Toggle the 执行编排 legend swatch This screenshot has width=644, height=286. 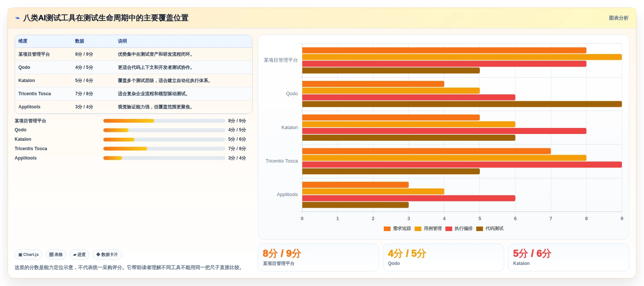(x=449, y=229)
